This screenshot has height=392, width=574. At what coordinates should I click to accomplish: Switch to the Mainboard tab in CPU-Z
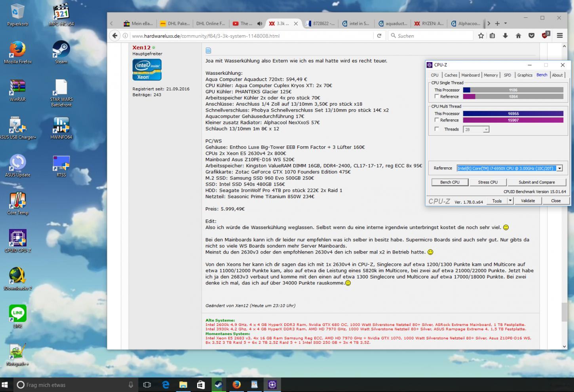[470, 75]
